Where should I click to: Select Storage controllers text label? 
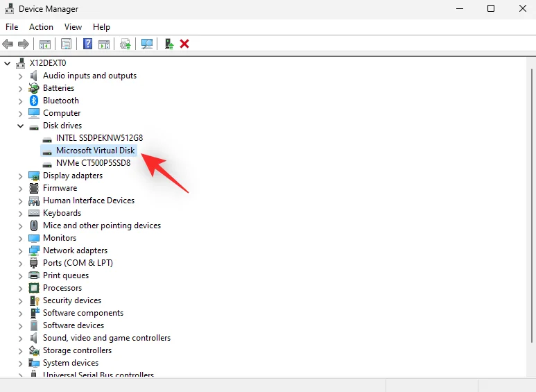77,350
